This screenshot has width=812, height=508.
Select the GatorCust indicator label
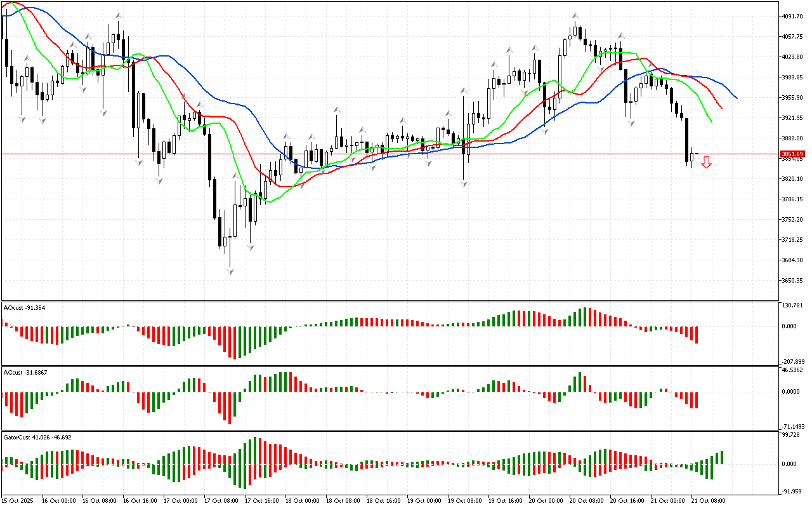[37, 438]
